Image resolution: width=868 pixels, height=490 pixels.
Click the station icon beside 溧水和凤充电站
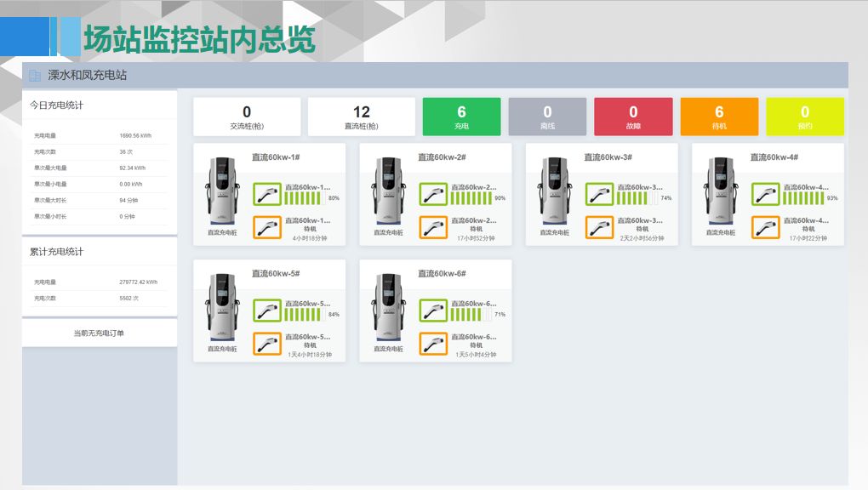coord(35,76)
